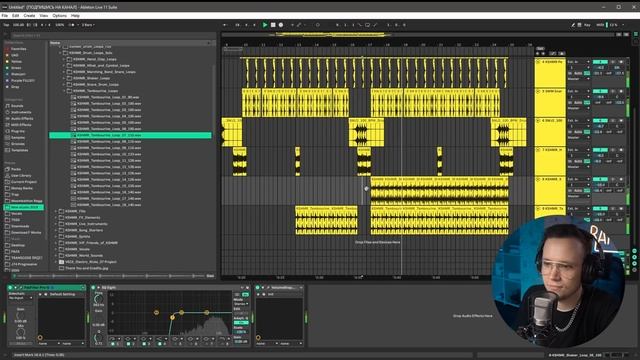
Task: Open the Help menu
Action: tap(75, 16)
